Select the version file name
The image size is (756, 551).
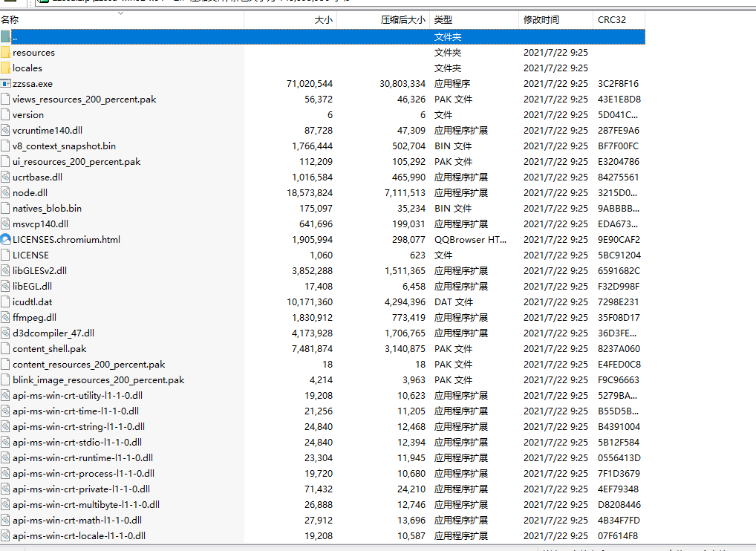pyautogui.click(x=28, y=115)
